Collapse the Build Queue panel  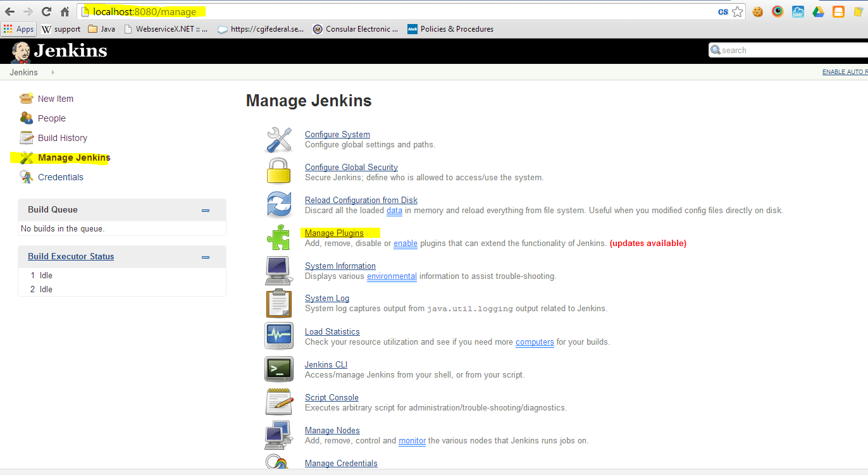click(x=206, y=210)
